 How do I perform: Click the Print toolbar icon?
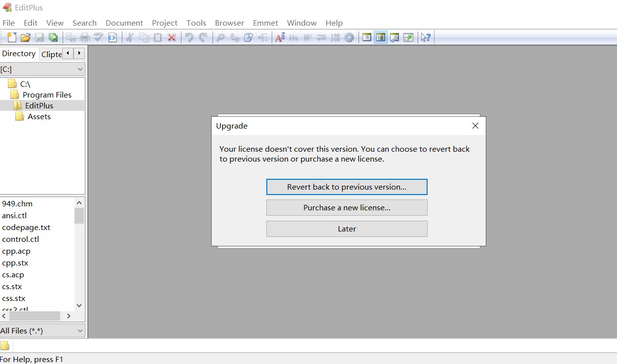pyautogui.click(x=85, y=37)
